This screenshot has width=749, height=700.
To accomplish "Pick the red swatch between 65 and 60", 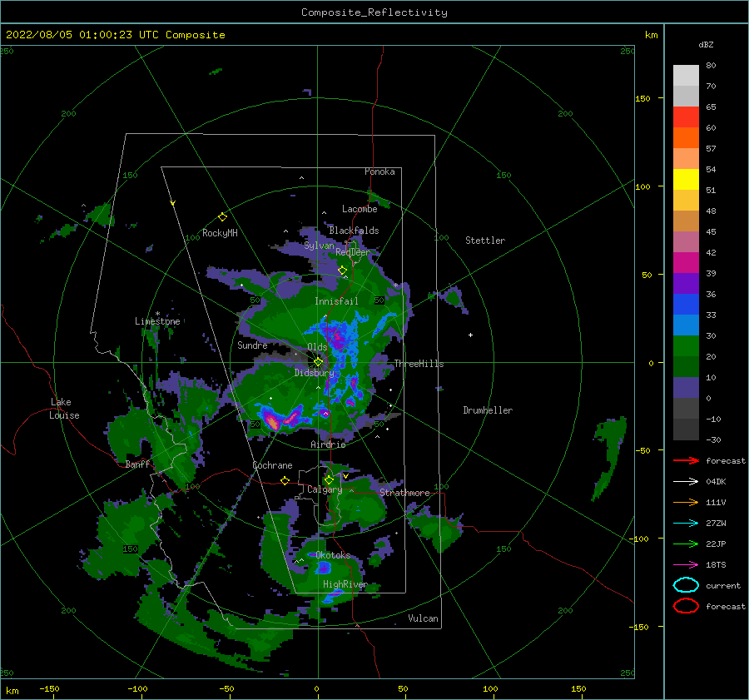I will (686, 117).
